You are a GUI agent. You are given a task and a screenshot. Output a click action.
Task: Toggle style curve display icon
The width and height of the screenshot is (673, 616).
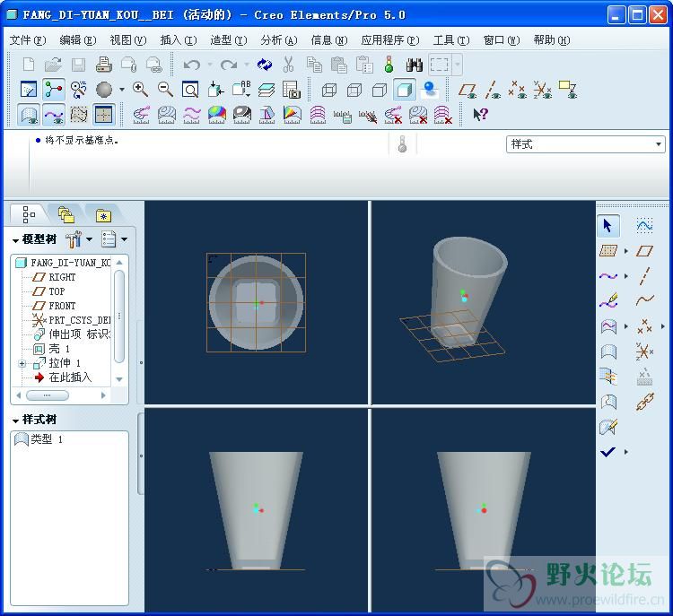click(54, 115)
